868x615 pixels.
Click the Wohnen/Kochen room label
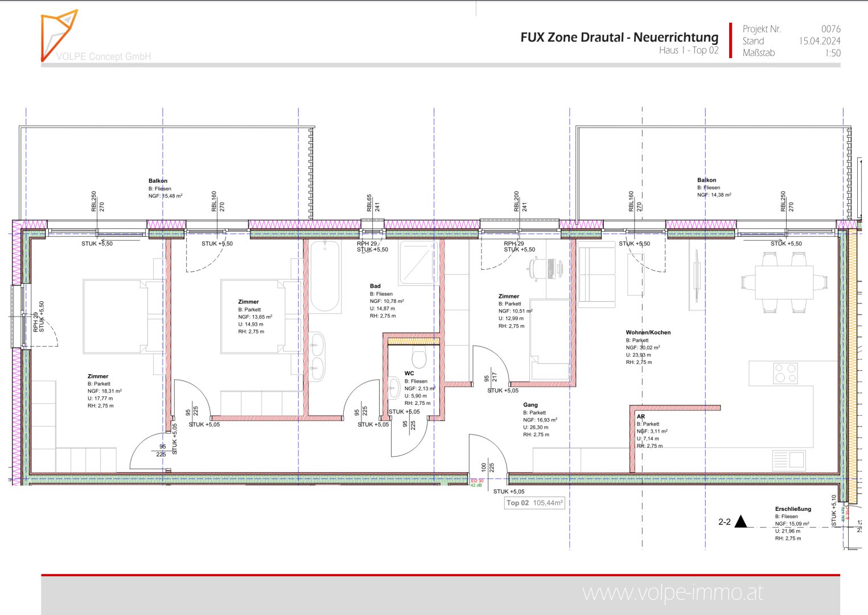648,332
